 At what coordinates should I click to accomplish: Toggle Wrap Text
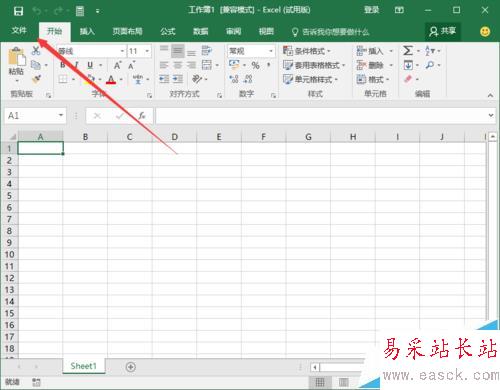pyautogui.click(x=207, y=51)
